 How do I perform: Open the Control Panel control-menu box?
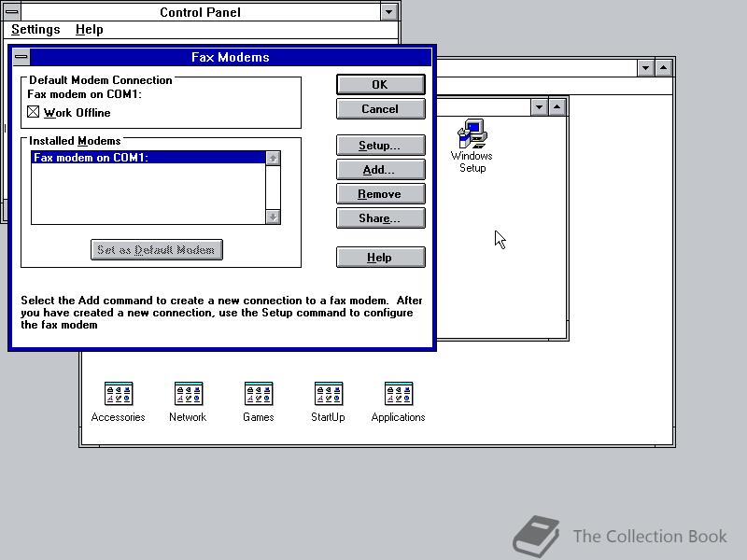pos(9,12)
